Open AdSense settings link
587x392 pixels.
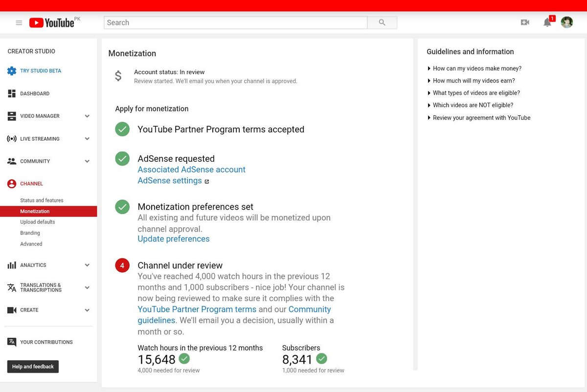[170, 180]
